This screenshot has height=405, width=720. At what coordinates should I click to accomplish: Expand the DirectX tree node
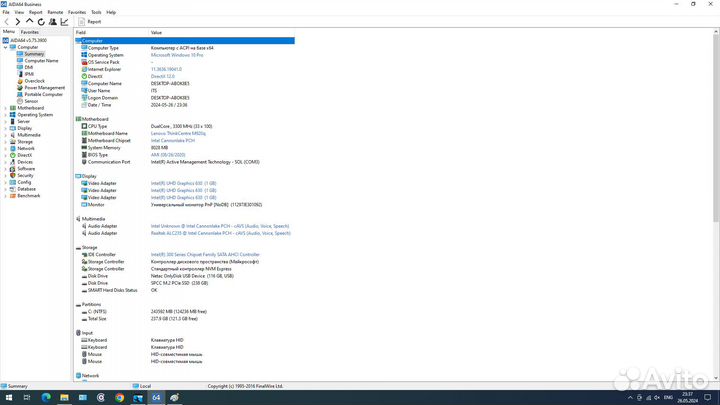[6, 155]
